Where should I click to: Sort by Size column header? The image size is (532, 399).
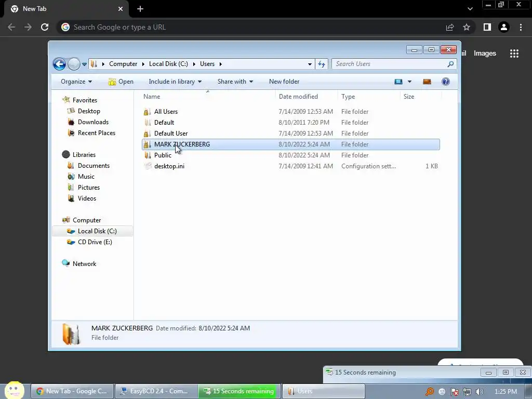(421, 96)
